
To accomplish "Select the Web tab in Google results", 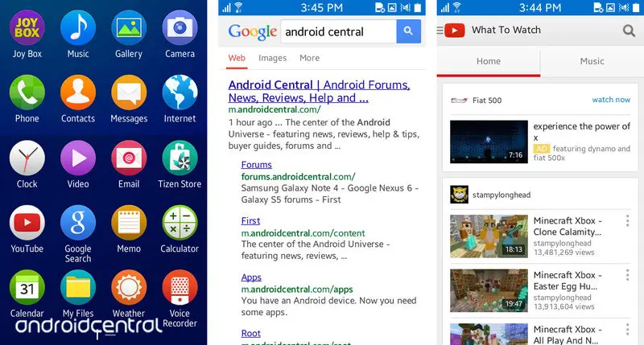I will click(237, 58).
